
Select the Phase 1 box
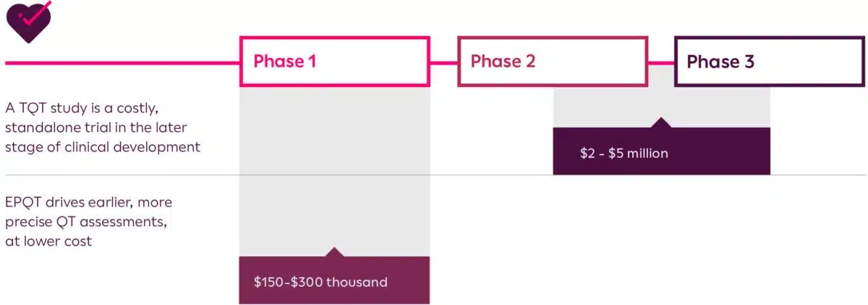coord(335,62)
